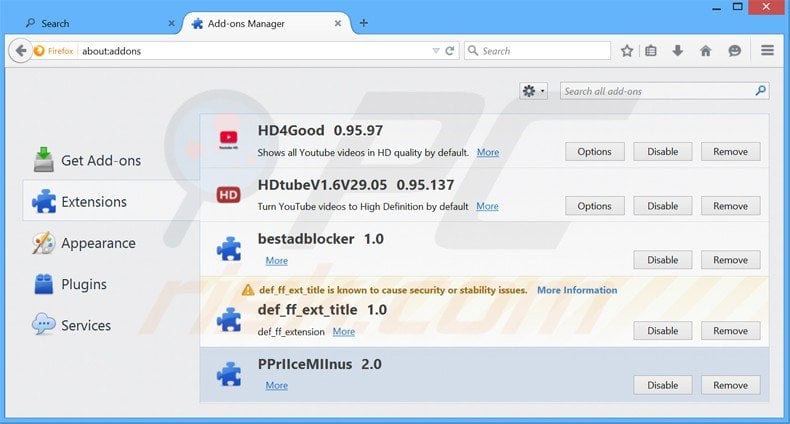Disable the HD4Good extension
Screen dimensions: 790x424
pyautogui.click(x=663, y=152)
